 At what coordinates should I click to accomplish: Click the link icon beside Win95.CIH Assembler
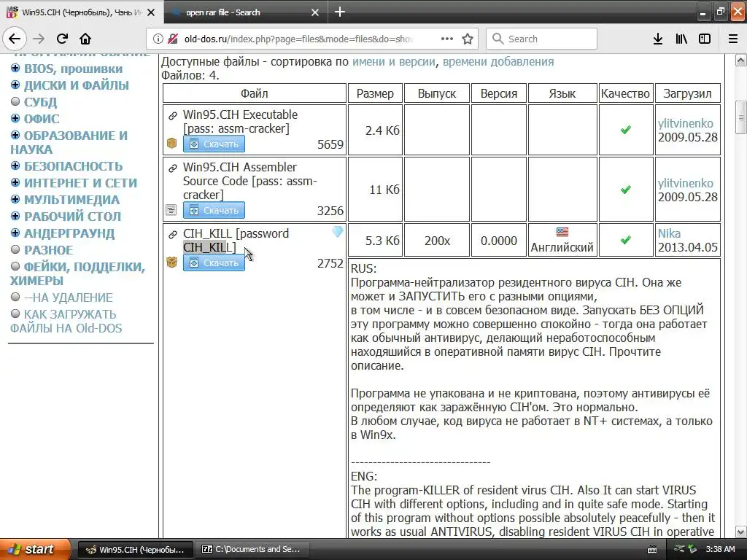tap(173, 168)
